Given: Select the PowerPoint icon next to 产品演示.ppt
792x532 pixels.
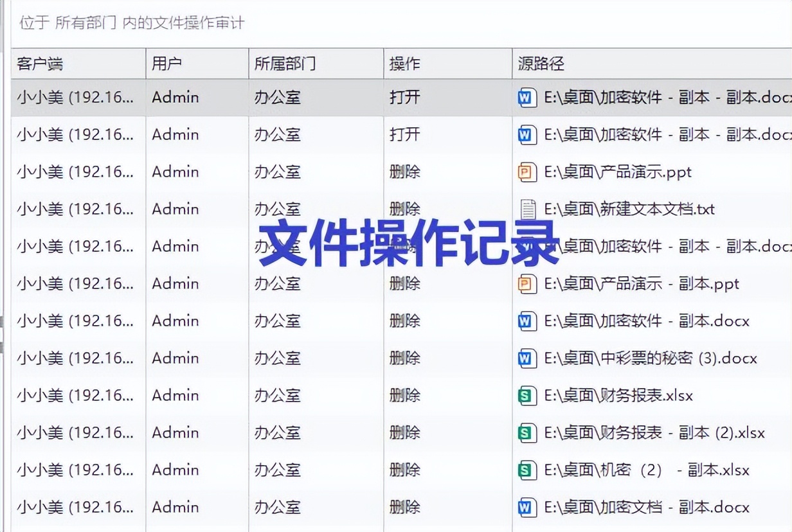Looking at the screenshot, I should point(526,172).
